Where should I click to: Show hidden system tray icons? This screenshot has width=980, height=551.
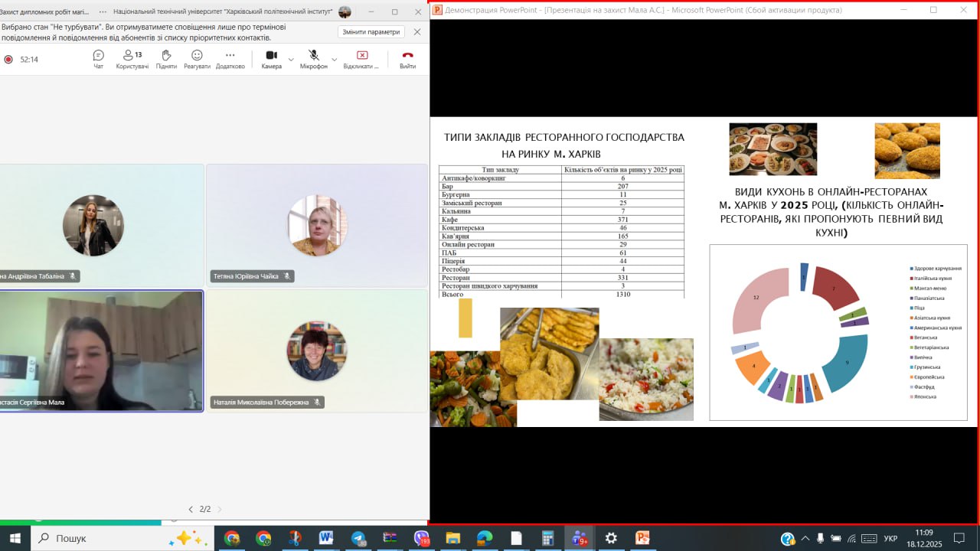[x=805, y=539]
